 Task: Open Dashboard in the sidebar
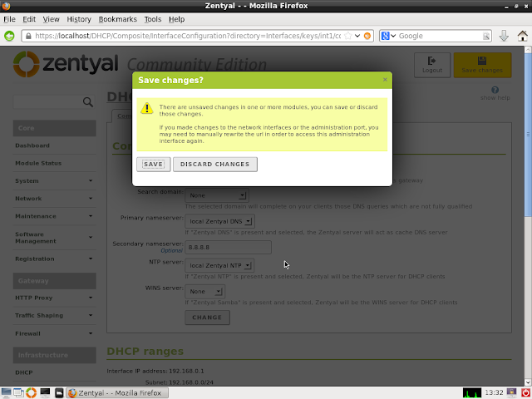tap(32, 145)
